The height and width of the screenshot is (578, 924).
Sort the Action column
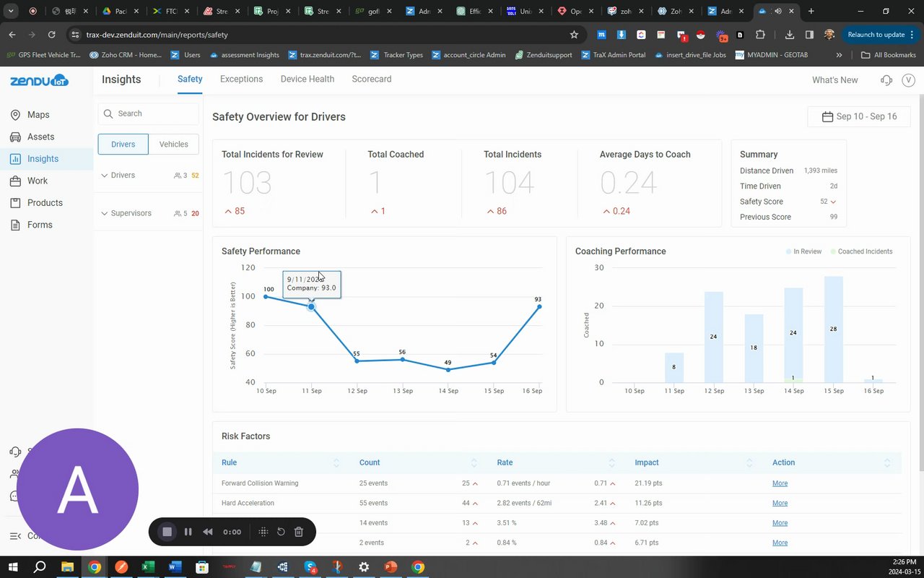point(887,463)
